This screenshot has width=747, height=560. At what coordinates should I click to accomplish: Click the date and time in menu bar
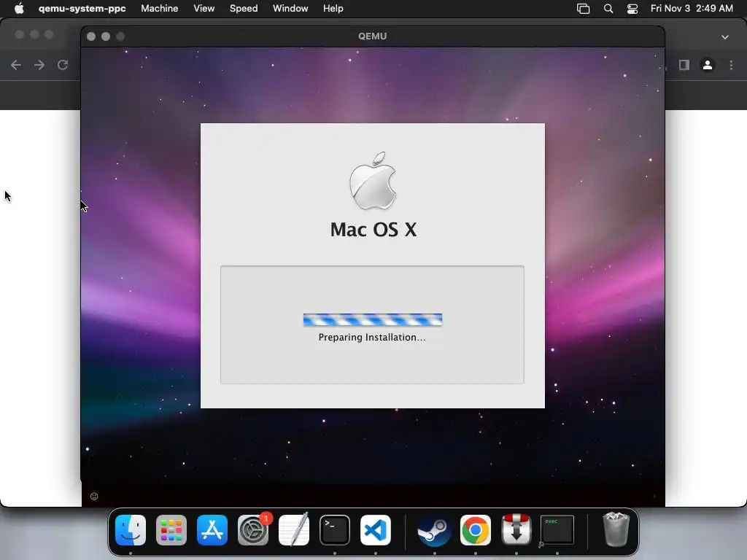692,9
